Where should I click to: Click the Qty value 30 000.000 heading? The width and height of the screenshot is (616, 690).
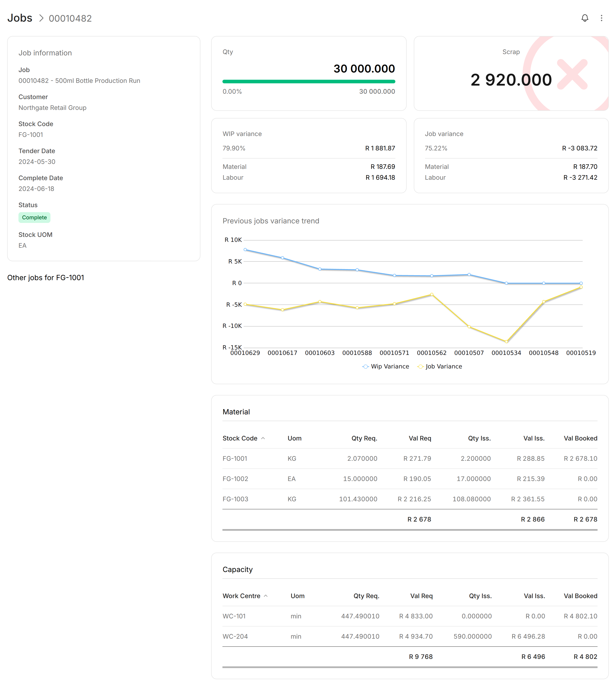coord(364,69)
